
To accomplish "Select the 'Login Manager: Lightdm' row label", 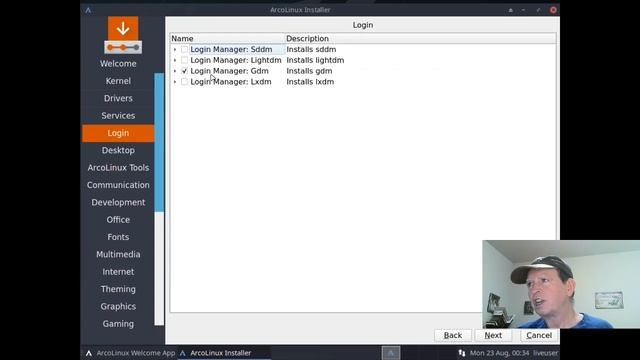I will pos(236,60).
